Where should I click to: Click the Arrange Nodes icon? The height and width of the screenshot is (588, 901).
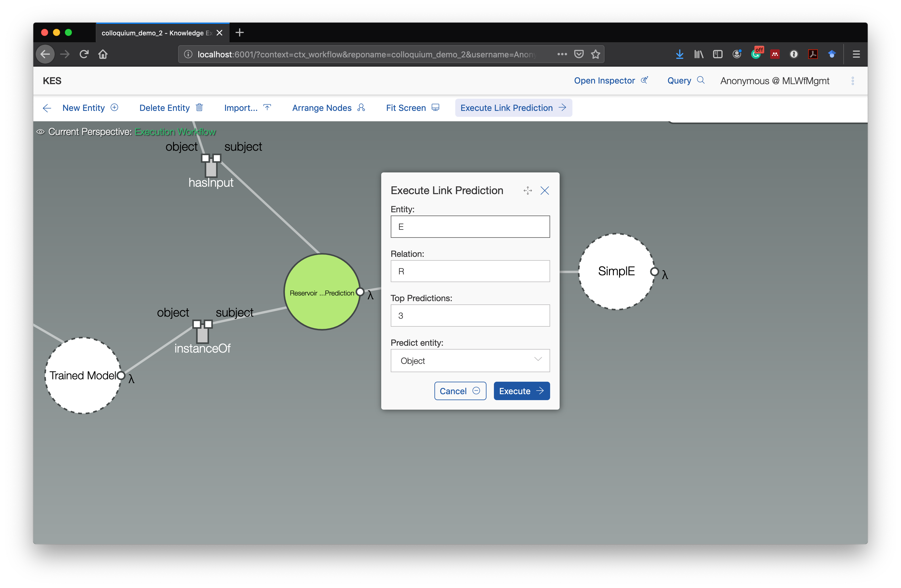click(x=361, y=107)
